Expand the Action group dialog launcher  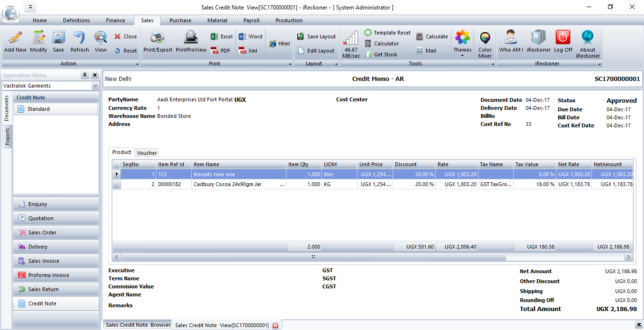[x=138, y=63]
